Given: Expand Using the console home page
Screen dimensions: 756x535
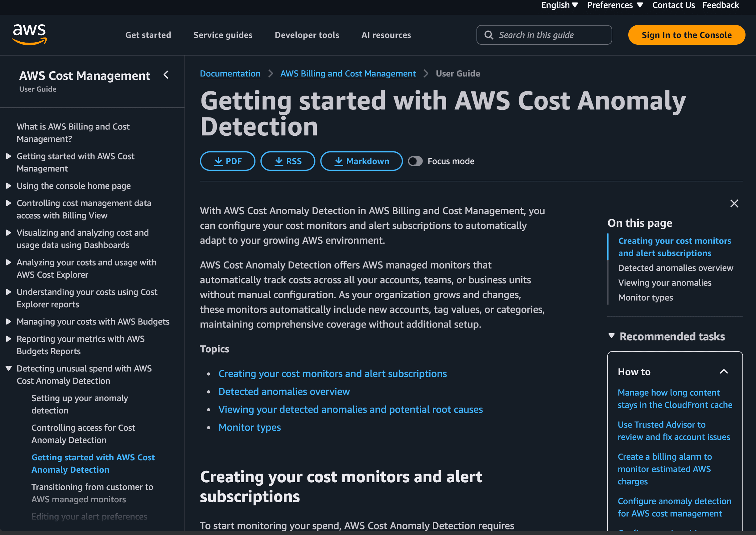Looking at the screenshot, I should 9,186.
